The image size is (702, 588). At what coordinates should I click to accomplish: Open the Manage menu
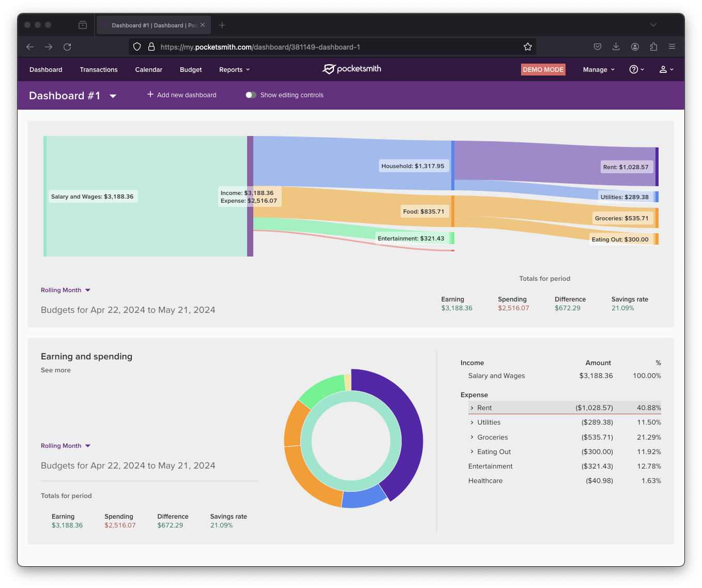pos(599,70)
